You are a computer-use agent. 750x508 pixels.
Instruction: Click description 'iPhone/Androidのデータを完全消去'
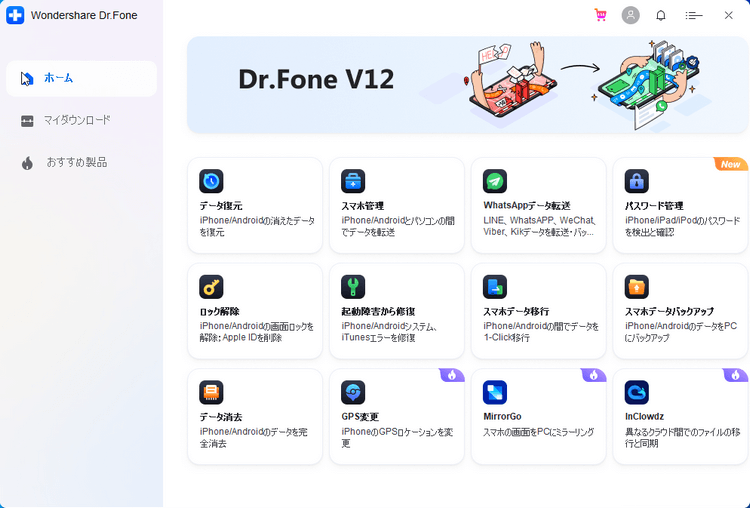[253, 438]
